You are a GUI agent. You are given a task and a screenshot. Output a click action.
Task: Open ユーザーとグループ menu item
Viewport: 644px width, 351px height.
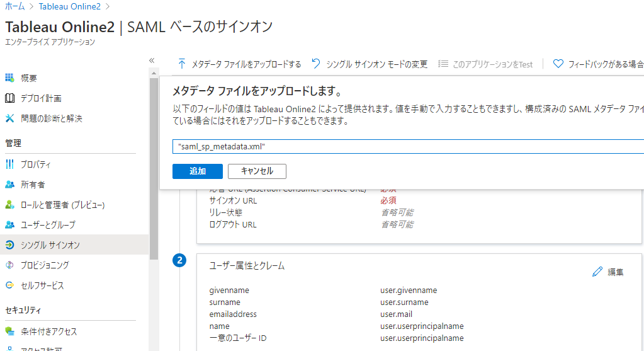(48, 225)
